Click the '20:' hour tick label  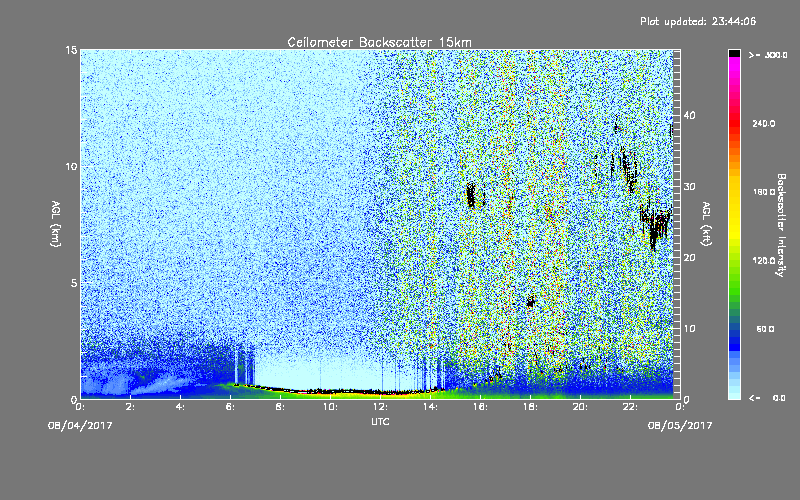[x=580, y=407]
